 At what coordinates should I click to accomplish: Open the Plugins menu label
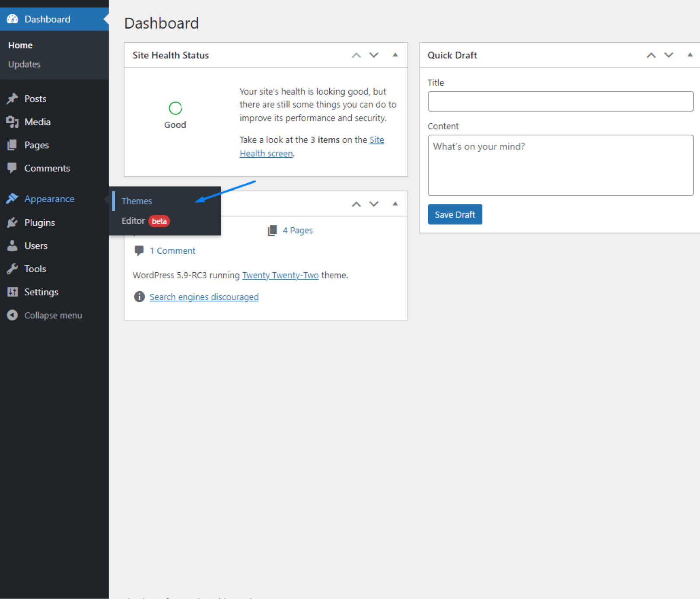(40, 223)
